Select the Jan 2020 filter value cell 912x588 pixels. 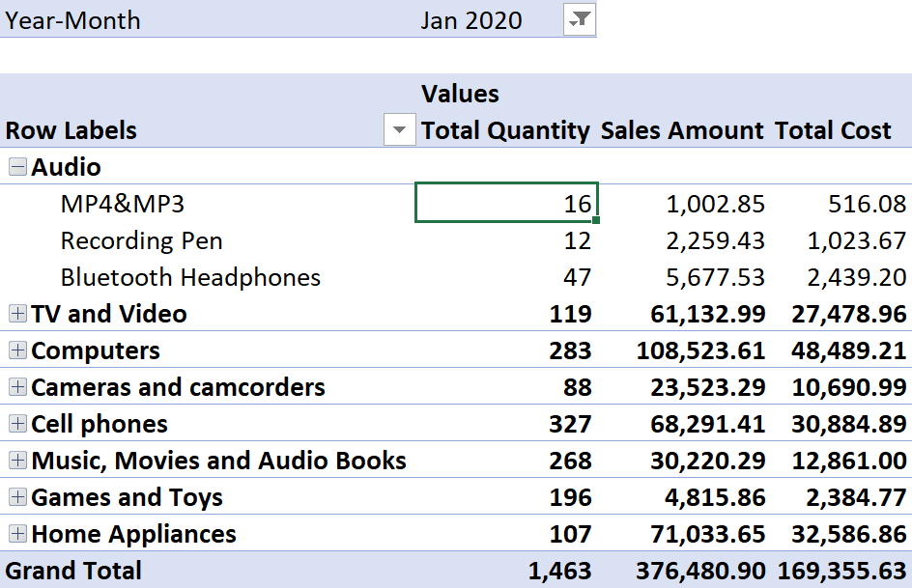tap(471, 21)
